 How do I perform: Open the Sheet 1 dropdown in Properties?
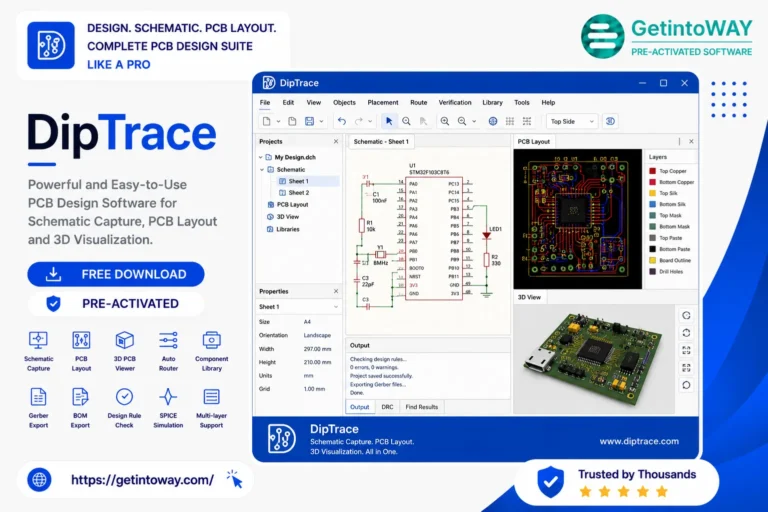pyautogui.click(x=298, y=307)
